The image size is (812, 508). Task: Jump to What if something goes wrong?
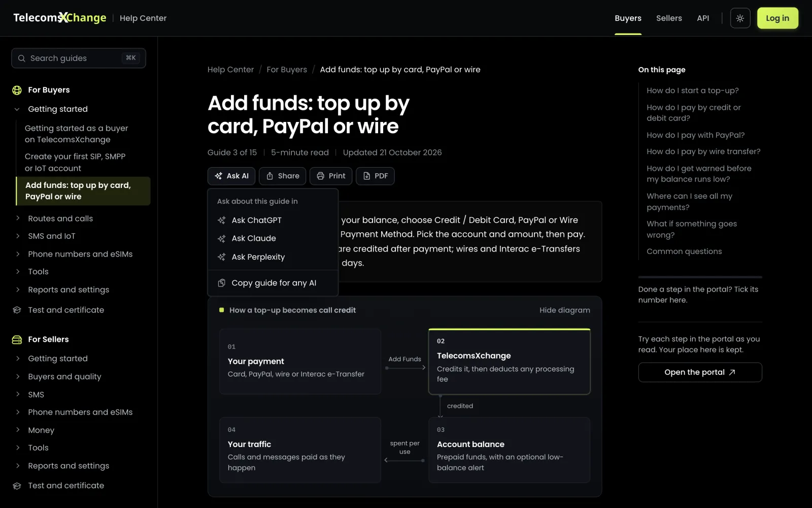[x=692, y=230]
